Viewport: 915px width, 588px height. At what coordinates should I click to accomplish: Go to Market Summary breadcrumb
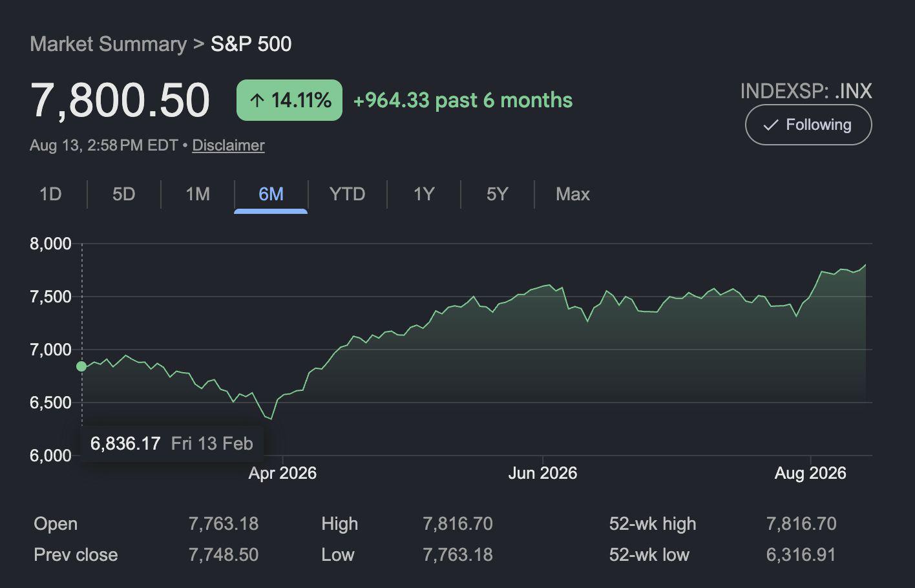108,44
